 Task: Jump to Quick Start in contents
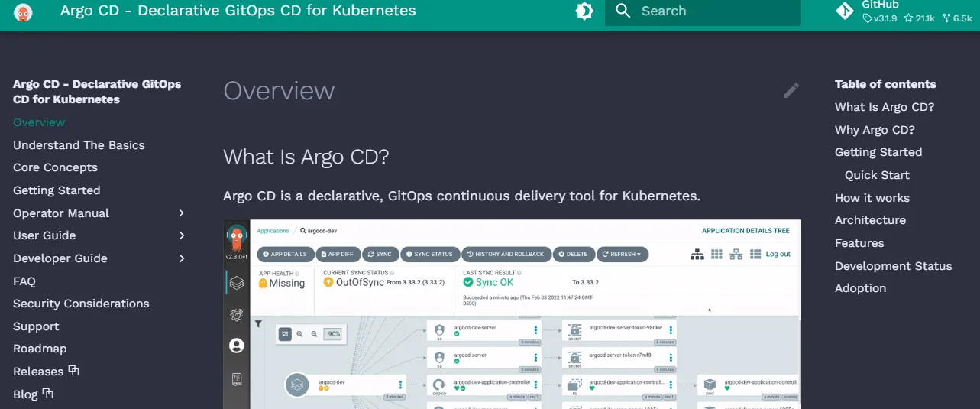coord(877,175)
